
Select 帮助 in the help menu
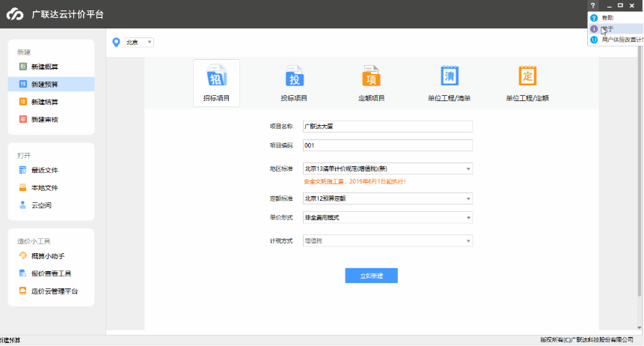point(607,17)
